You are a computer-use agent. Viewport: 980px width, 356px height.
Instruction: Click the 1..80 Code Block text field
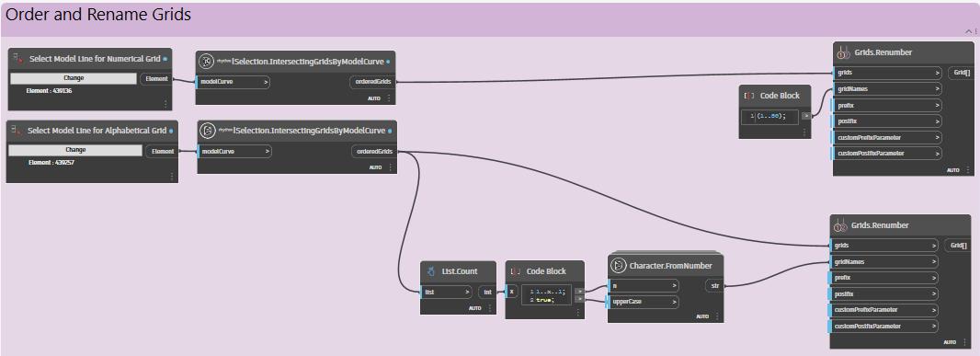769,116
